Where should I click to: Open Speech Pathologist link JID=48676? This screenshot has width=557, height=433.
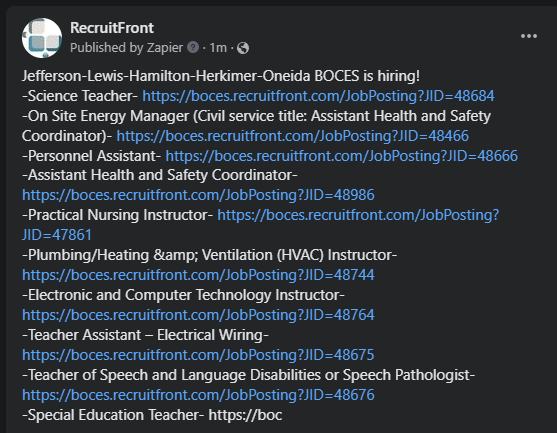(198, 395)
